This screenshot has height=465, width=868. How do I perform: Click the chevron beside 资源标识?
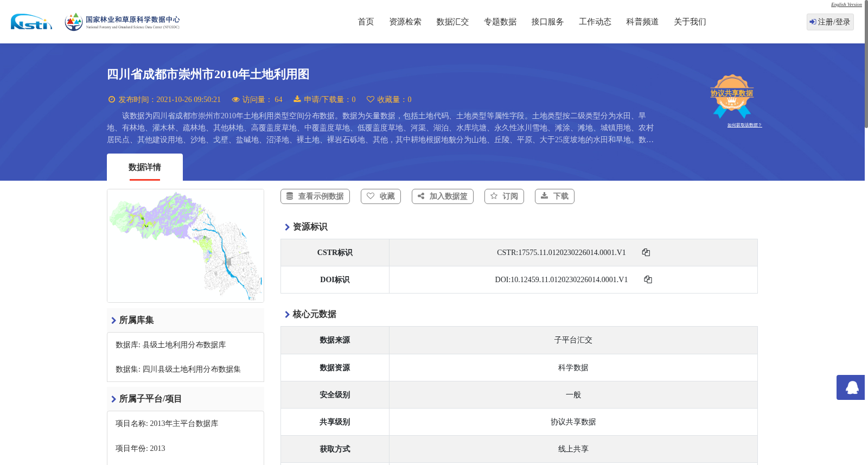coord(287,227)
